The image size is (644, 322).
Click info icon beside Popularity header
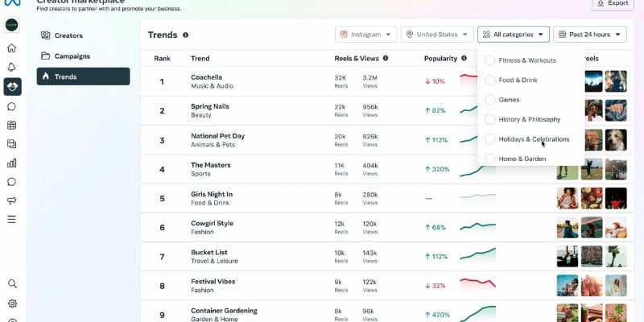464,58
